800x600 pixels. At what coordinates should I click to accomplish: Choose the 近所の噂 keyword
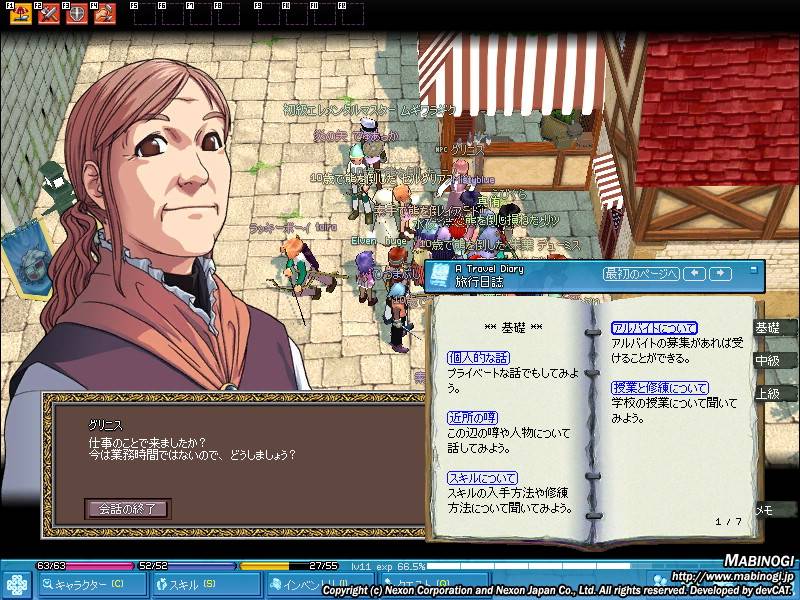pos(472,418)
